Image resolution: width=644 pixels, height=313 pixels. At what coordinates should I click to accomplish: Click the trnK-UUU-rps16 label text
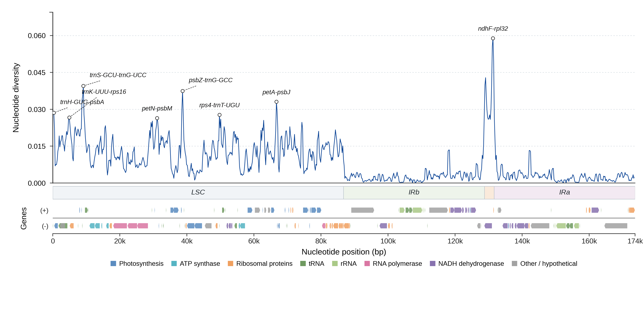tap(104, 92)
